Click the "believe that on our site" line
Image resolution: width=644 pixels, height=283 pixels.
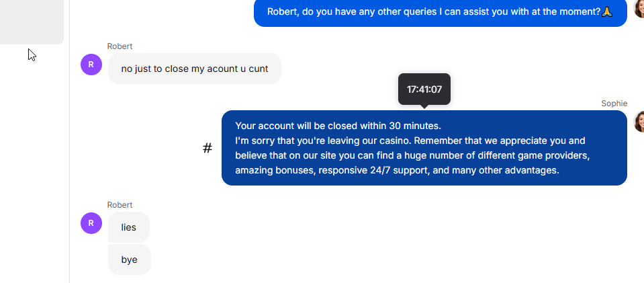[x=412, y=156]
